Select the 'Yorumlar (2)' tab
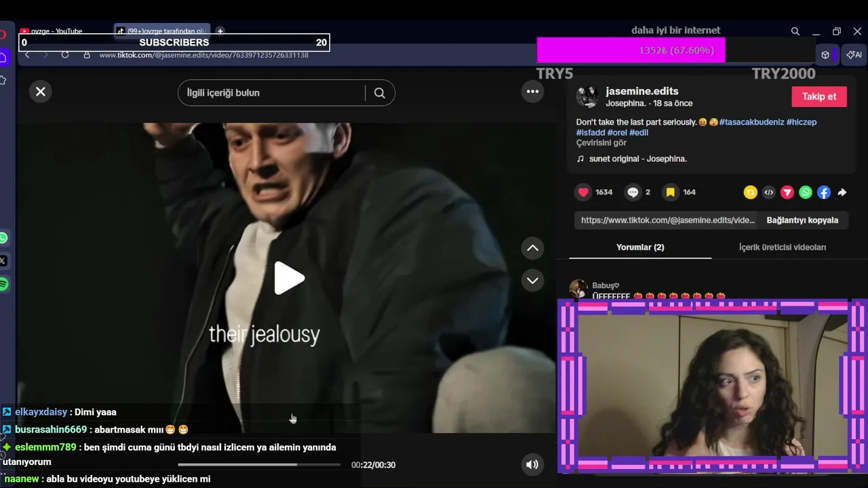The height and width of the screenshot is (488, 868). pos(640,247)
